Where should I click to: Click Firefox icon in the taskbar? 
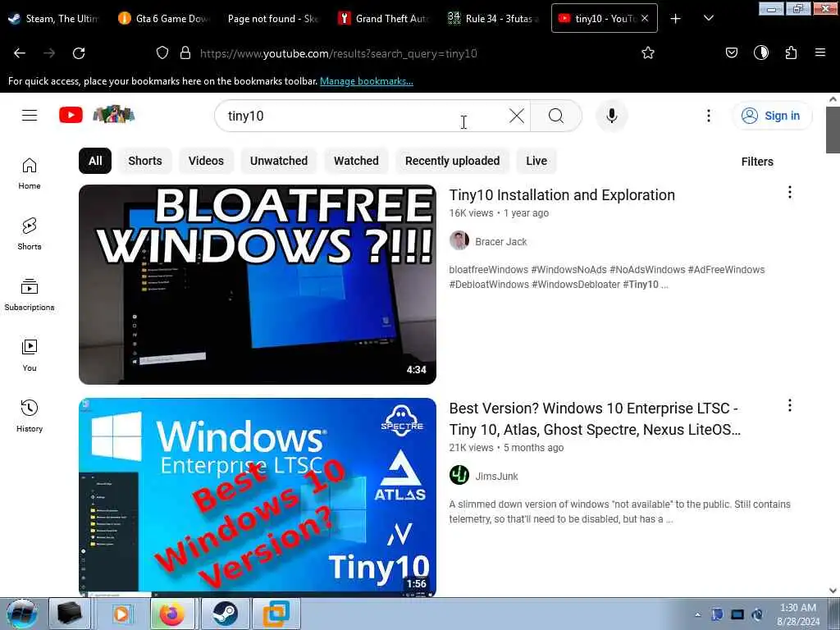click(171, 614)
